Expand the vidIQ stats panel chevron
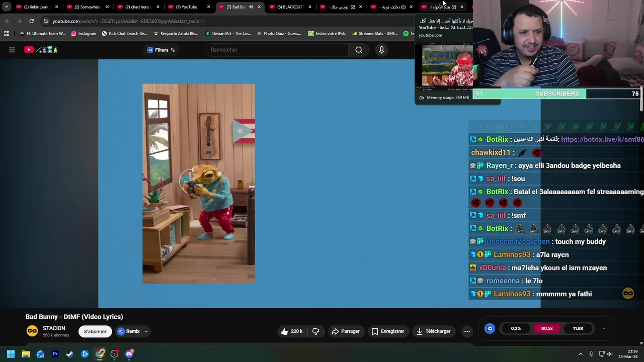Image resolution: width=644 pixels, height=362 pixels. point(603,328)
